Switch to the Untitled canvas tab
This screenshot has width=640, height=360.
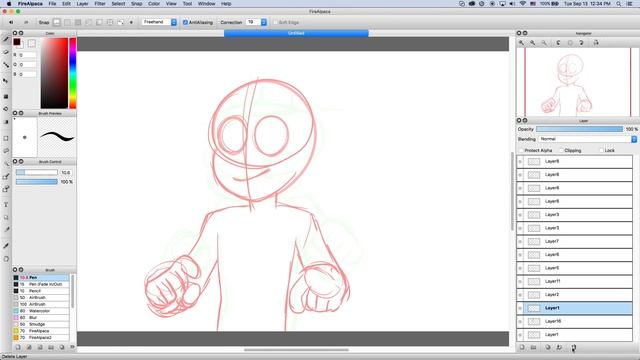296,33
